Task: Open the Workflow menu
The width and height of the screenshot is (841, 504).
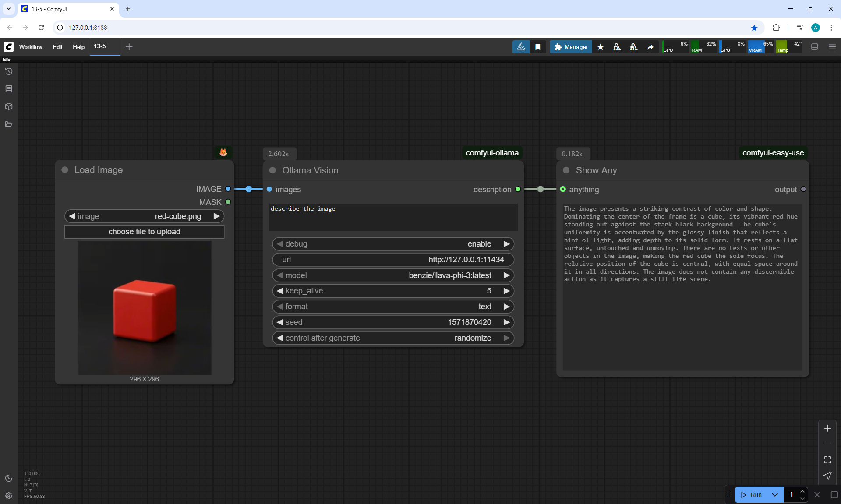Action: pyautogui.click(x=31, y=47)
